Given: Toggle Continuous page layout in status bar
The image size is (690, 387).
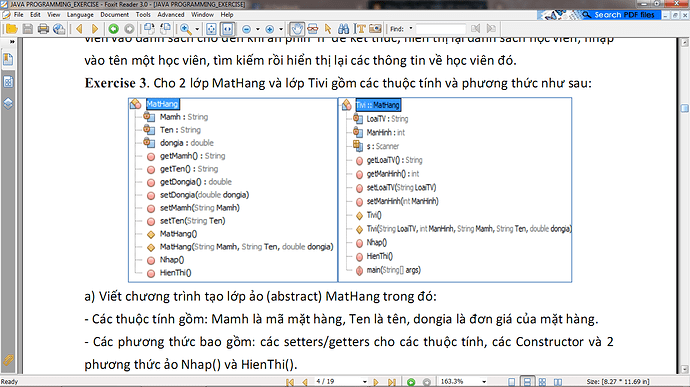Looking at the screenshot, I should click(x=527, y=382).
